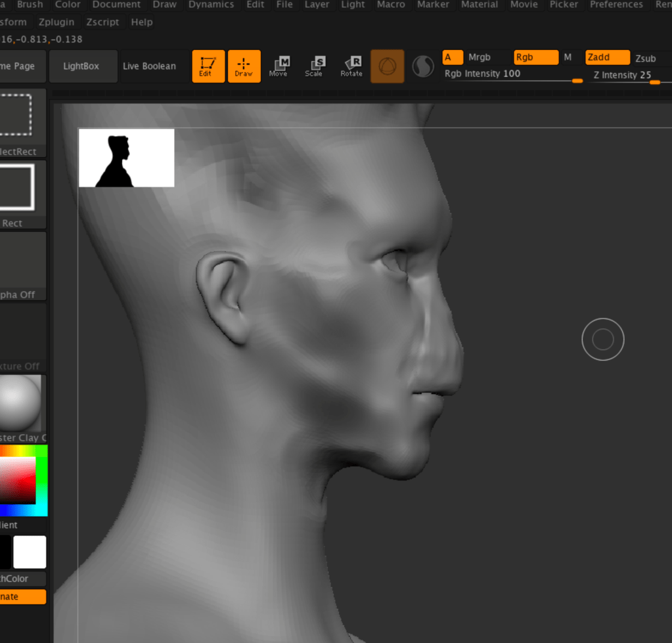Select the Edit mode icon
Screen dimensions: 672x643
[208, 66]
